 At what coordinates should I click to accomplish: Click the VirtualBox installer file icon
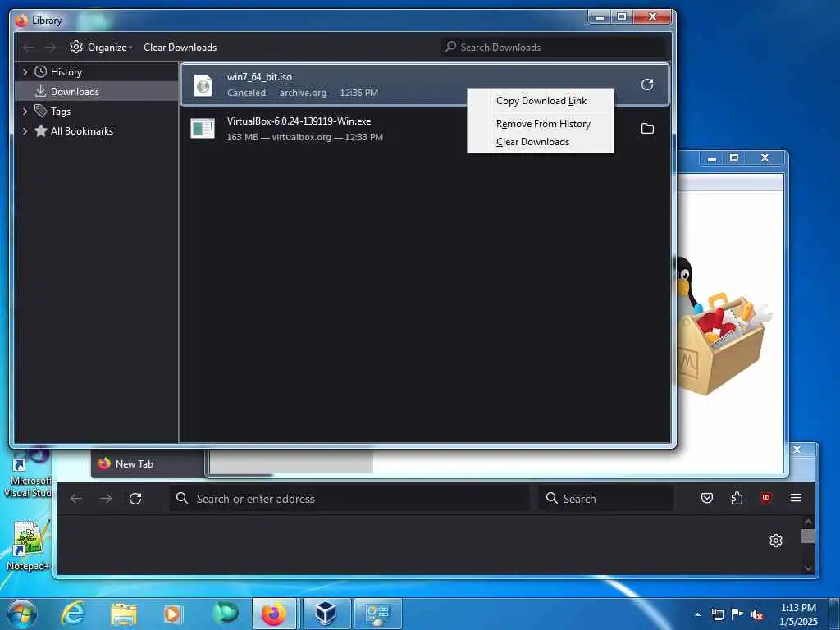tap(203, 129)
